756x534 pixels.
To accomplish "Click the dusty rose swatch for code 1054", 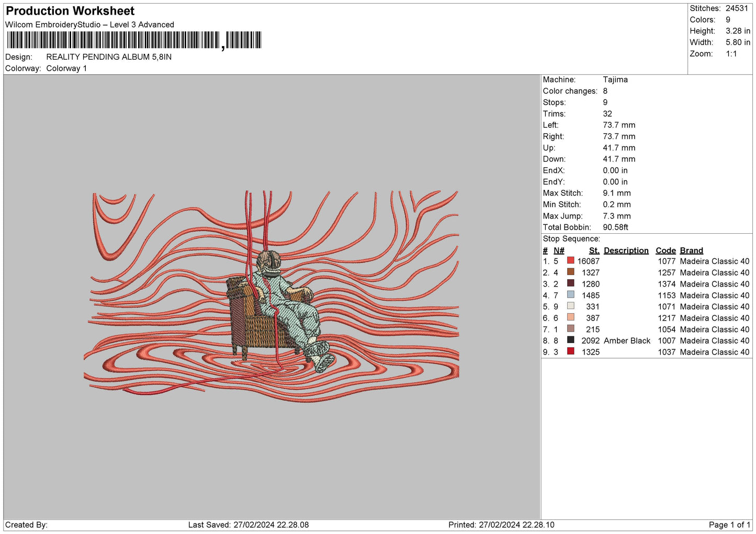I will pos(570,328).
